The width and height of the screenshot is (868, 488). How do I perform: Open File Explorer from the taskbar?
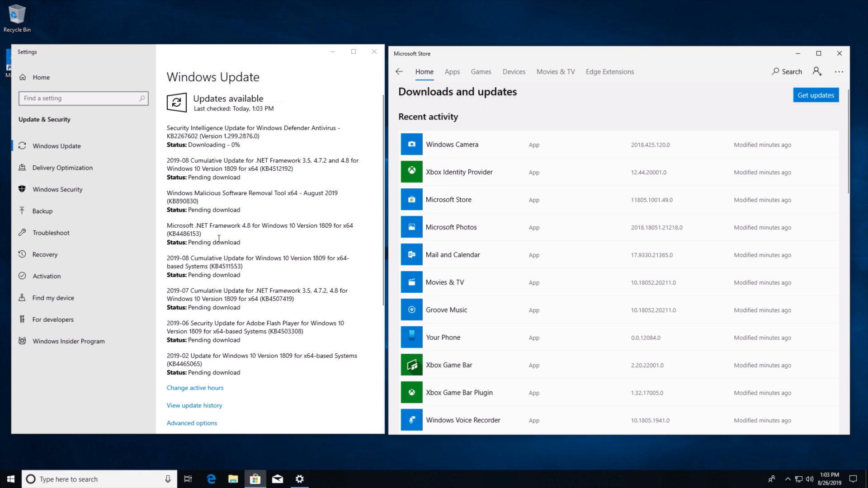(x=233, y=479)
